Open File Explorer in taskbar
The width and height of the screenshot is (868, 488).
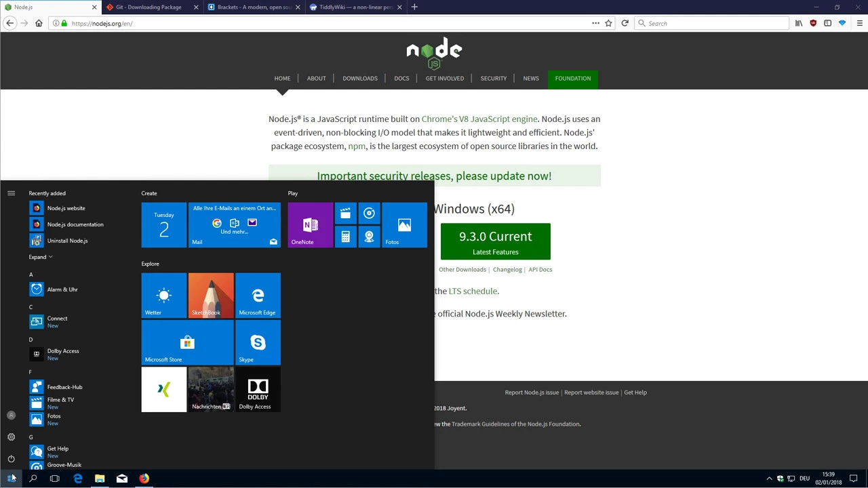(100, 479)
